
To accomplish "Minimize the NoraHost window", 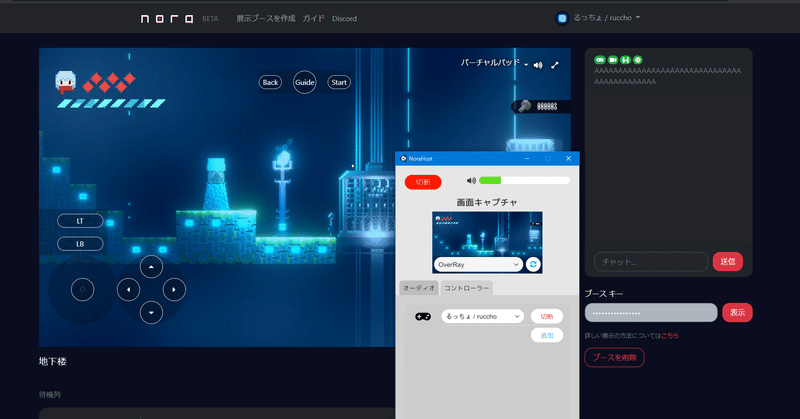I will (x=527, y=159).
